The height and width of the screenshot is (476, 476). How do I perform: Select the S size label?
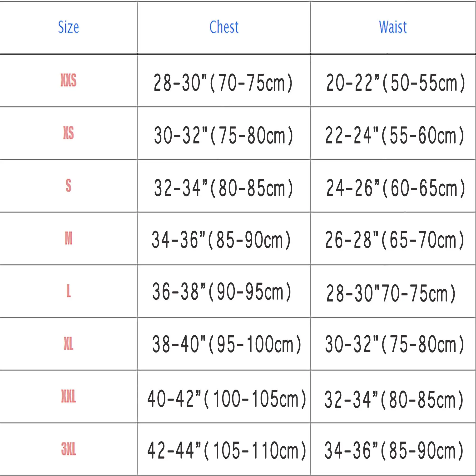pyautogui.click(x=69, y=186)
